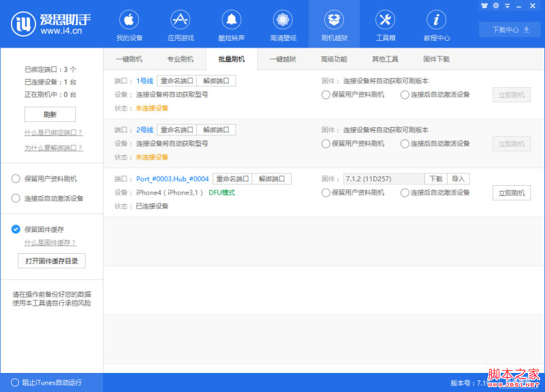Switch to 一键越狱 tab
The width and height of the screenshot is (545, 392).
tap(283, 59)
